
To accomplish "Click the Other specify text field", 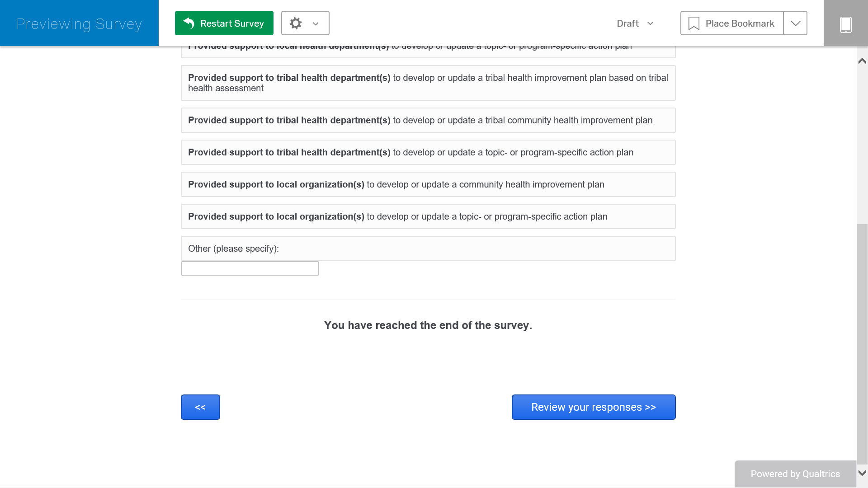I will pyautogui.click(x=250, y=268).
